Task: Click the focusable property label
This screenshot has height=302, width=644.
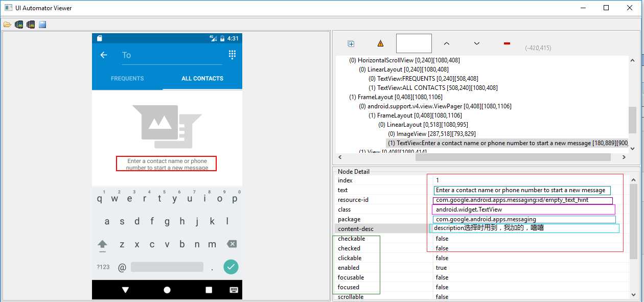Action: [351, 277]
